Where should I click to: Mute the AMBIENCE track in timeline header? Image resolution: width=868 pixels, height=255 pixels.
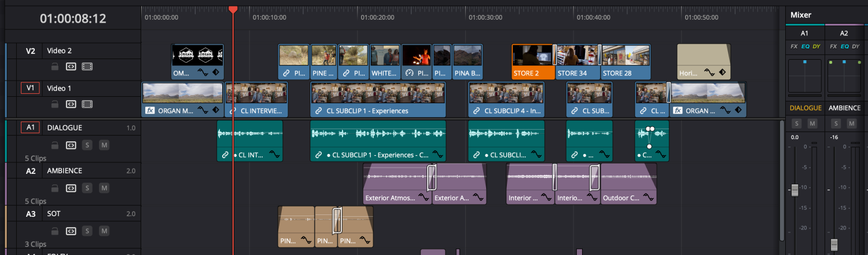pos(104,188)
